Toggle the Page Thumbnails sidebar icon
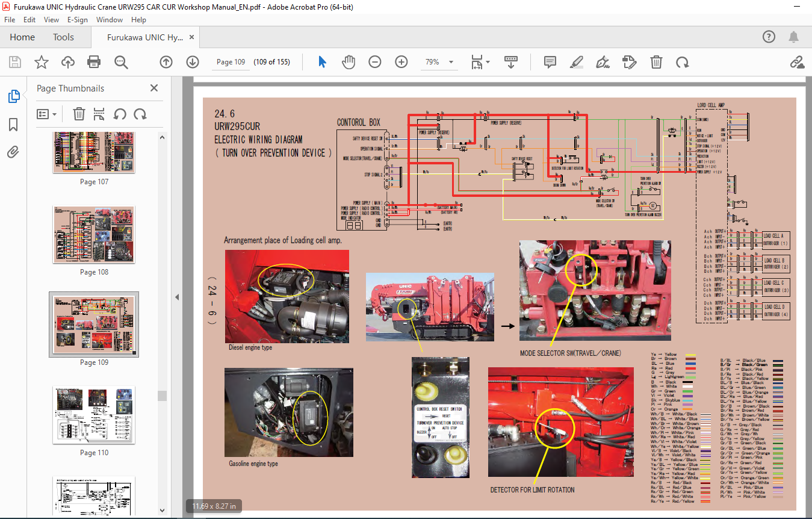812x519 pixels. point(13,96)
